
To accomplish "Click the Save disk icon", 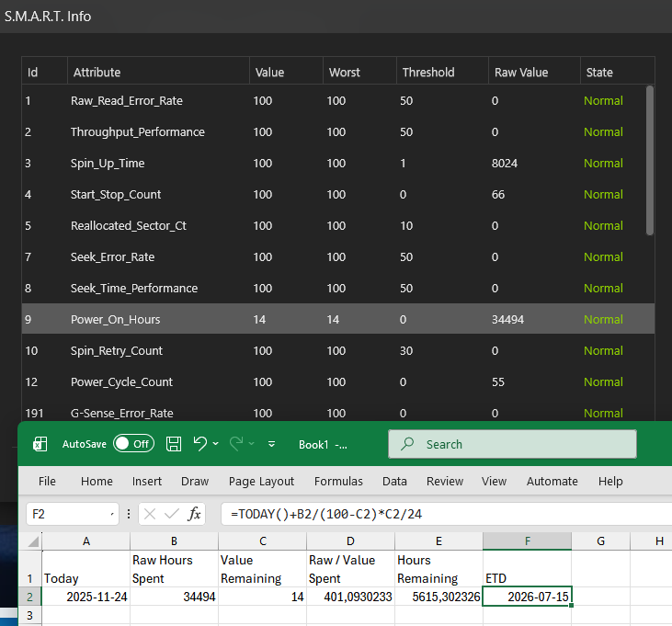I will [x=174, y=444].
